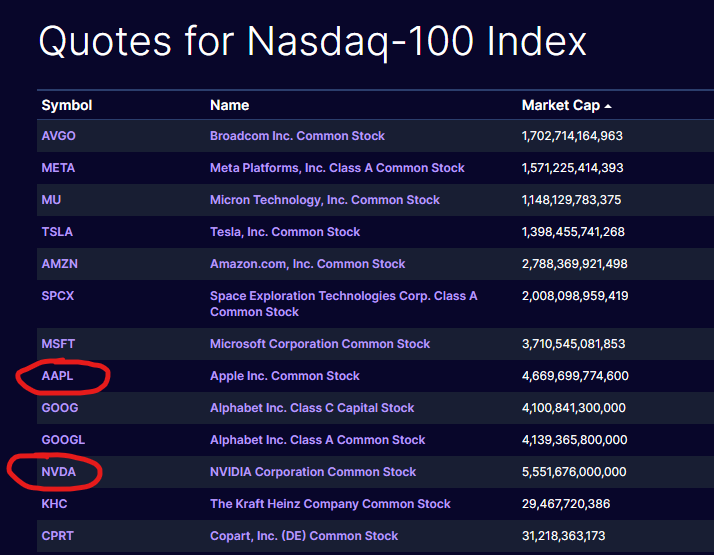Screen dimensions: 714x555
Task: Open Alphabet Inc. Class A Common Stock link
Action: coord(318,440)
